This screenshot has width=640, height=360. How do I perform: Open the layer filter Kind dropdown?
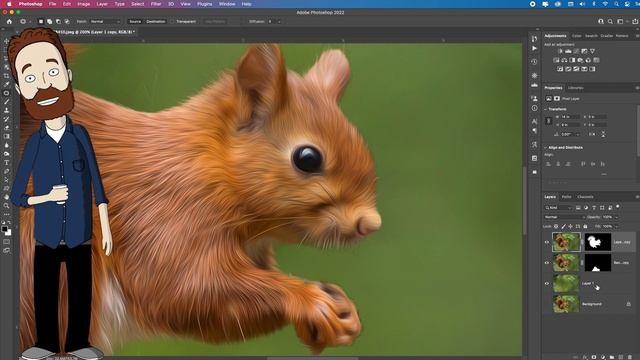pyautogui.click(x=559, y=208)
